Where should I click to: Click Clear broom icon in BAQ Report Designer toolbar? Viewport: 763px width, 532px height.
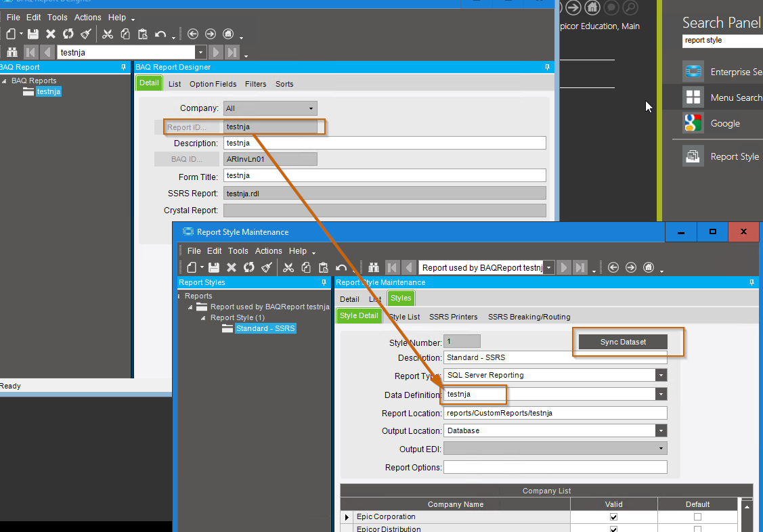[x=85, y=34]
